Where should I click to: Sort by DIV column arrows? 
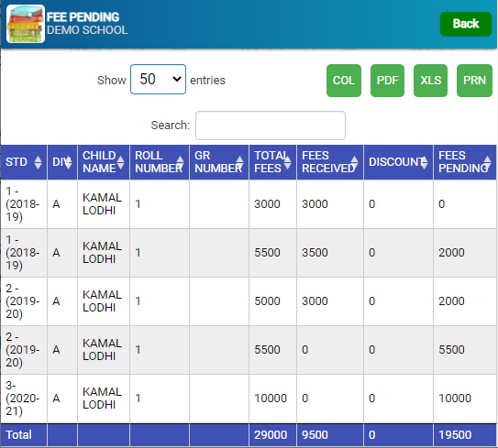68,162
